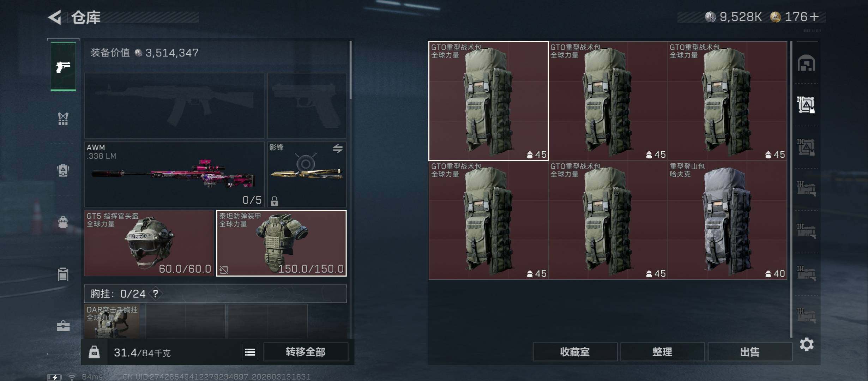Open the body armor vest sidebar category

[63, 119]
